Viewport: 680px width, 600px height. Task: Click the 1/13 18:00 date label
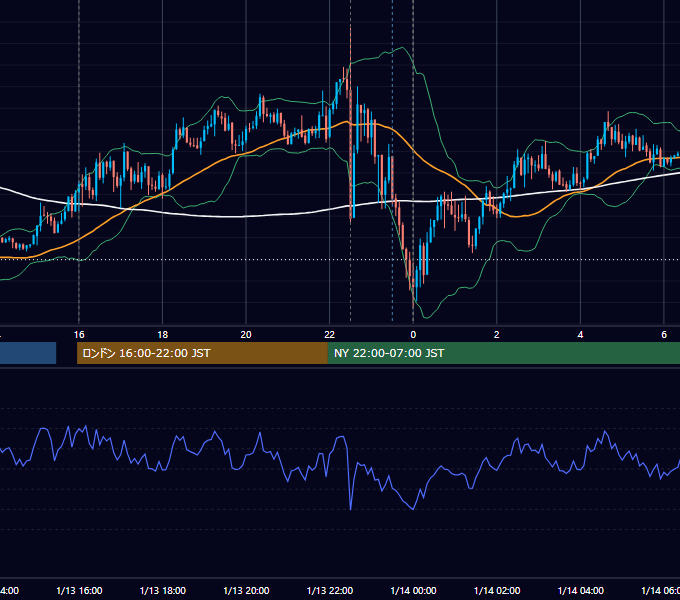[163, 590]
